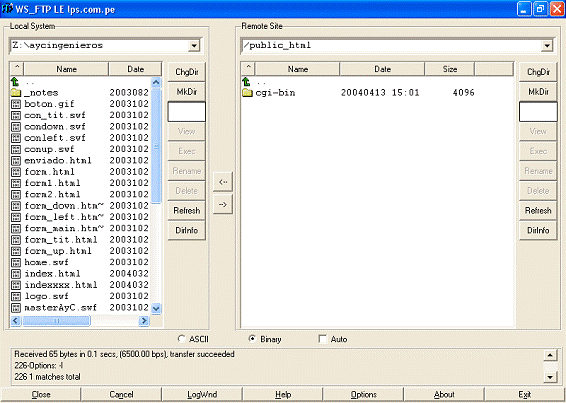Click the file icon for form_left.htm~
566x403 pixels.
tap(16, 217)
